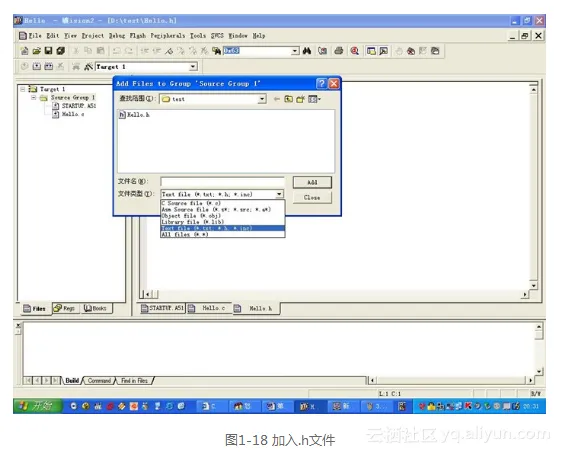Choose the highlighted Text file option in list
Image resolution: width=561 pixels, height=454 pixels.
[x=223, y=228]
